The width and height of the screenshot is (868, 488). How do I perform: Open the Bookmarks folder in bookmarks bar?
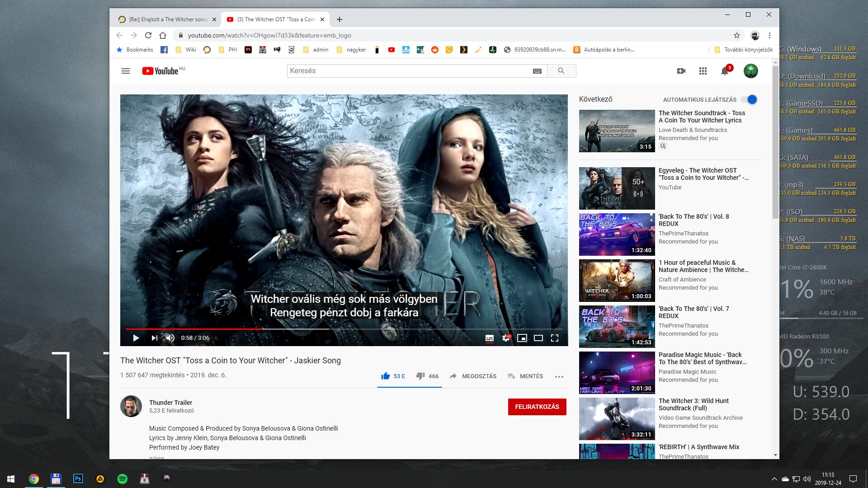pyautogui.click(x=135, y=50)
